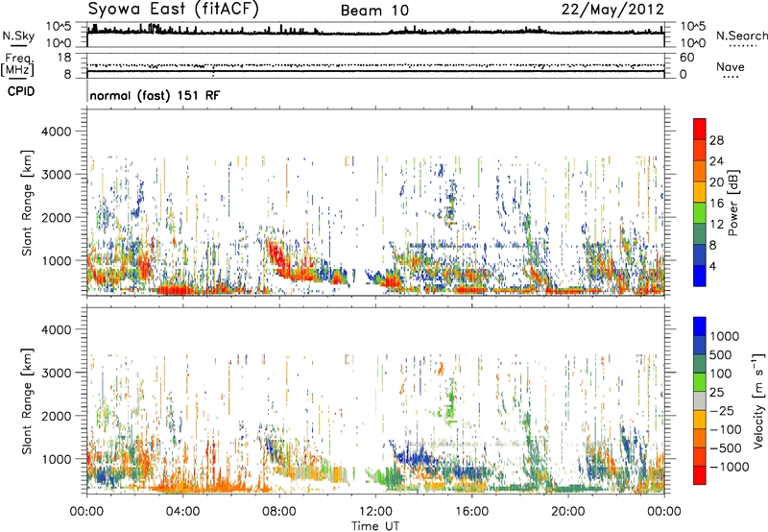Click the '04:00' time tick label
768x532 pixels.
tap(182, 512)
